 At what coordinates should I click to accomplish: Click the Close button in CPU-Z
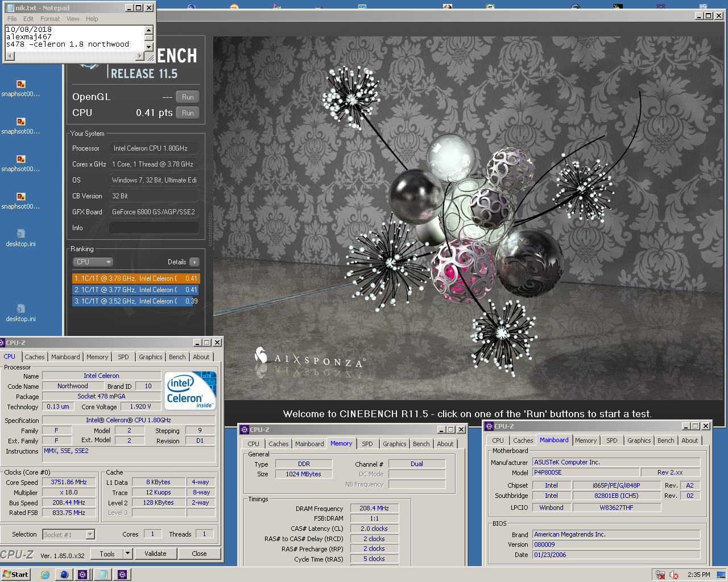tap(199, 554)
